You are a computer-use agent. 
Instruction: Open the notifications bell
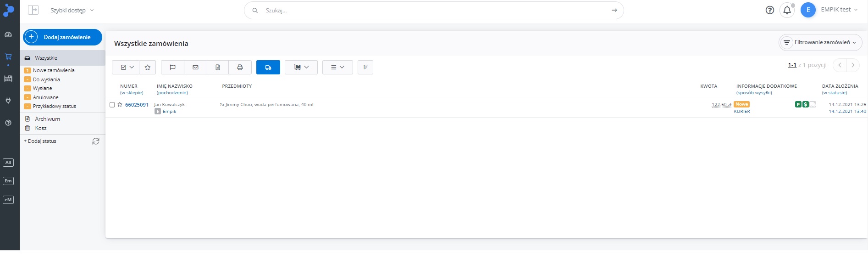point(787,10)
